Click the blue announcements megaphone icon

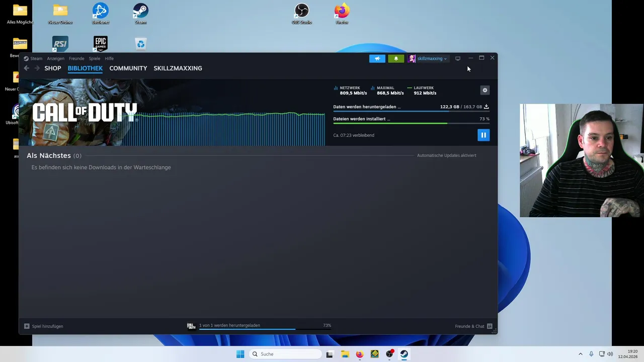[x=377, y=59]
